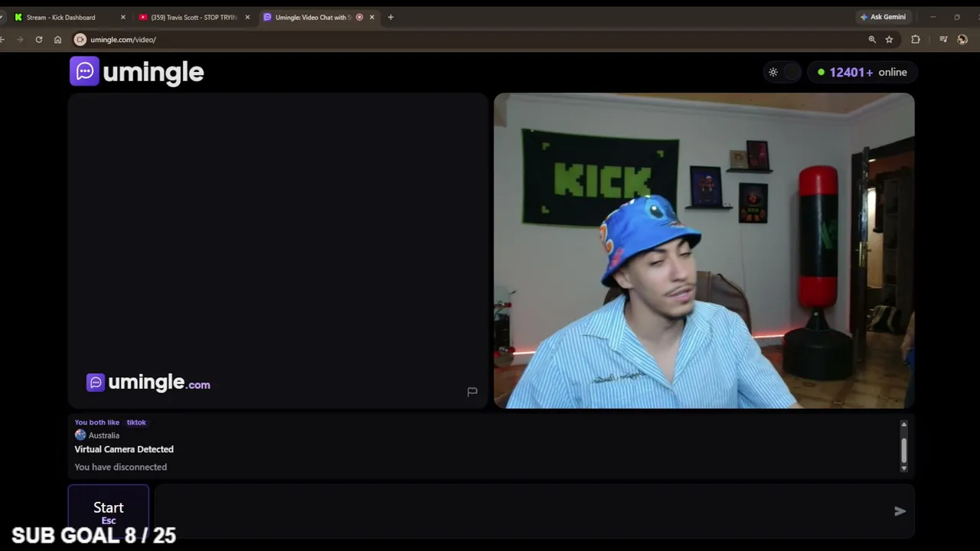Viewport: 980px width, 551px height.
Task: Select the Umingle Video Chat tab
Action: (x=318, y=17)
